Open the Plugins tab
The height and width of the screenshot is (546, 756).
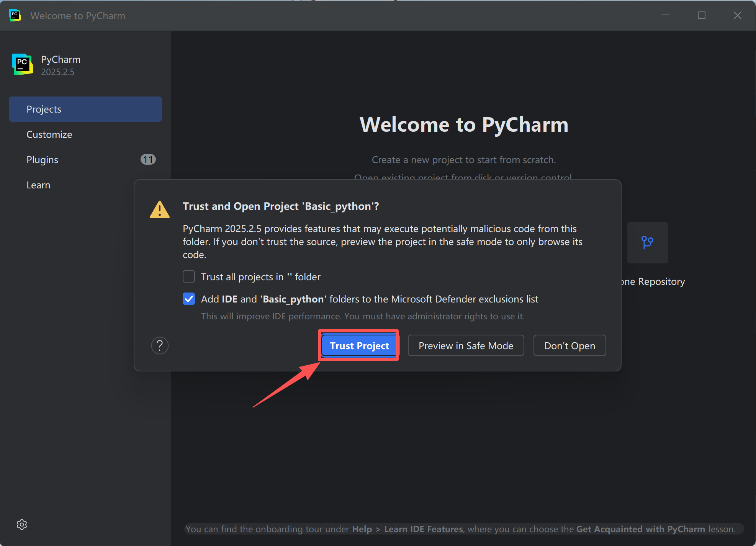coord(43,160)
